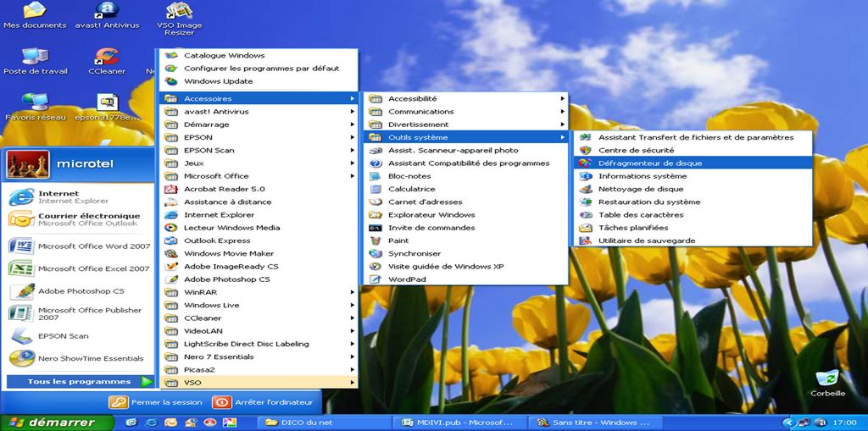The width and height of the screenshot is (868, 431).
Task: Open Carnet d'adresses
Action: tap(465, 202)
